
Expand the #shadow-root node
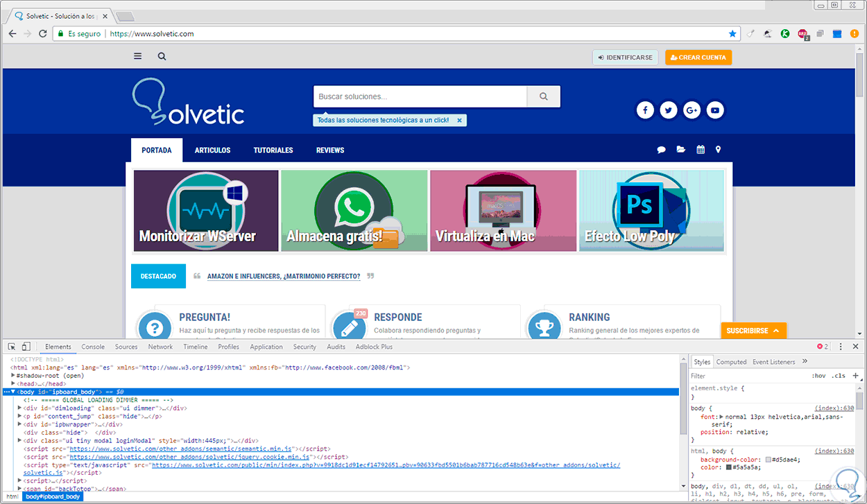(x=13, y=376)
